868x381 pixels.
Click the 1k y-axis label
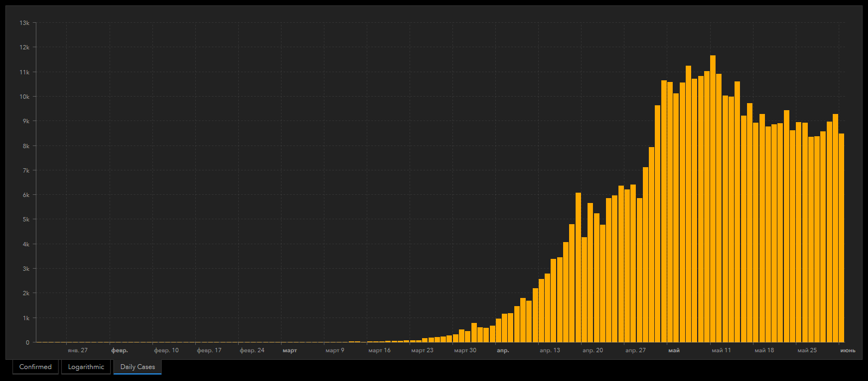pyautogui.click(x=26, y=318)
